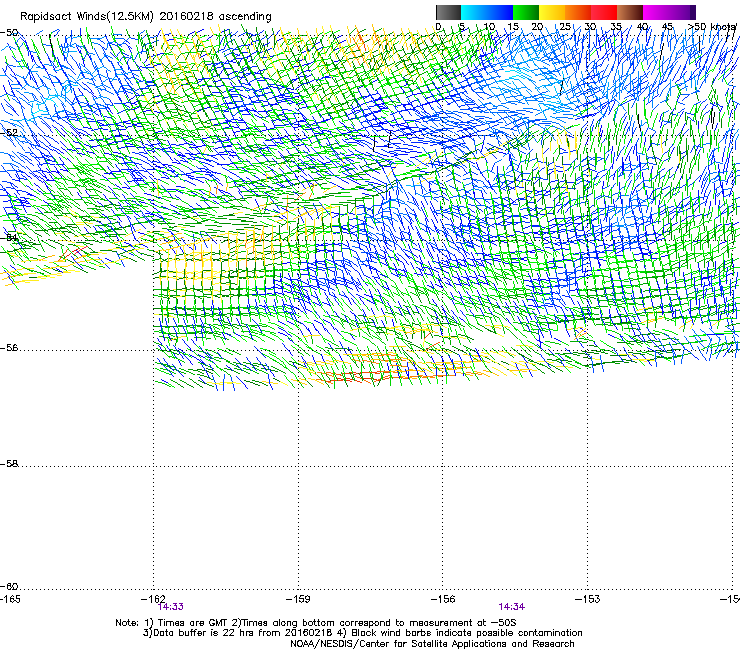Click the dark purple 45-50 knots segment
Image resolution: width=740 pixels, height=650 pixels.
682,12
